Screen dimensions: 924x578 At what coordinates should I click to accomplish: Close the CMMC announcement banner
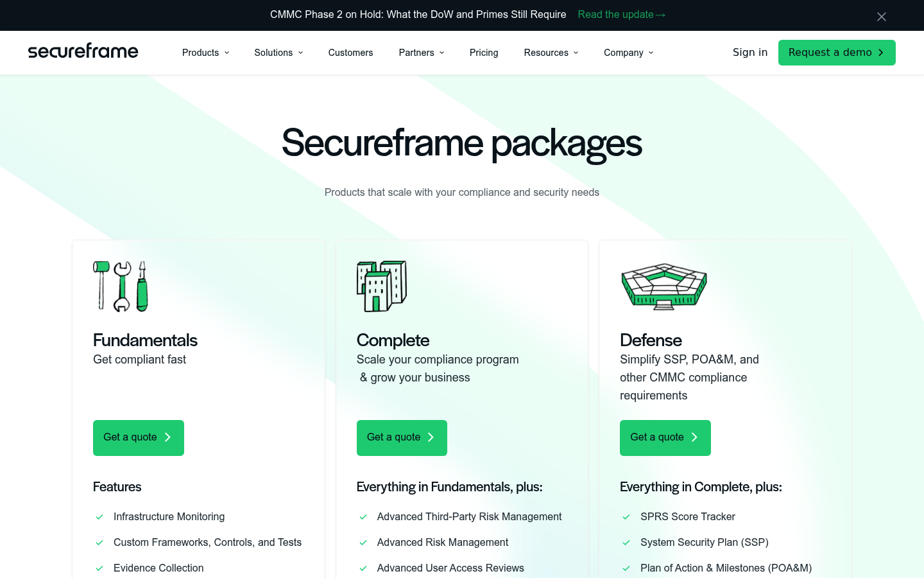[x=882, y=17]
